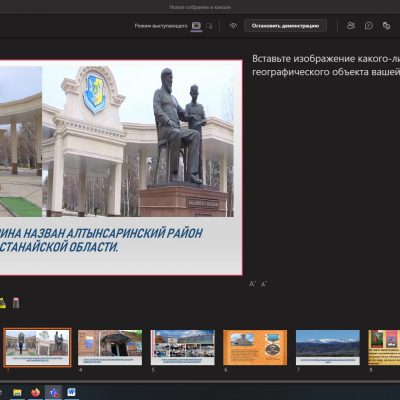Screen dimensions: 400x400
Task: Open File Explorer from the taskbar
Action: (x=17, y=392)
